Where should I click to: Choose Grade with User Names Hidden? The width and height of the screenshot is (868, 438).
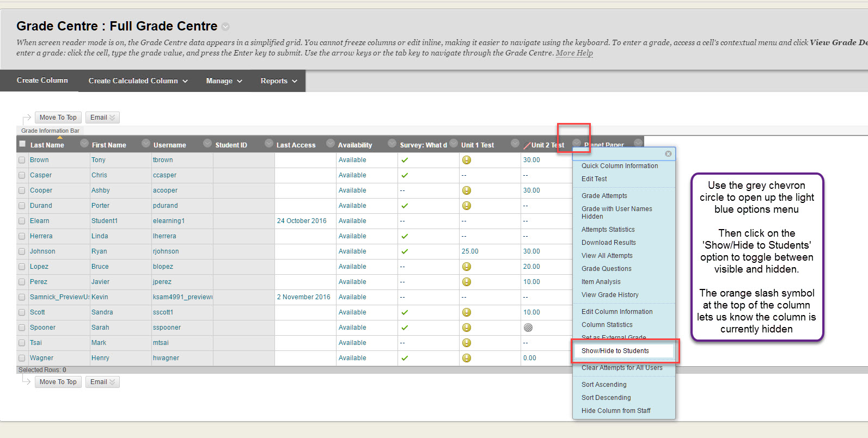(x=616, y=213)
